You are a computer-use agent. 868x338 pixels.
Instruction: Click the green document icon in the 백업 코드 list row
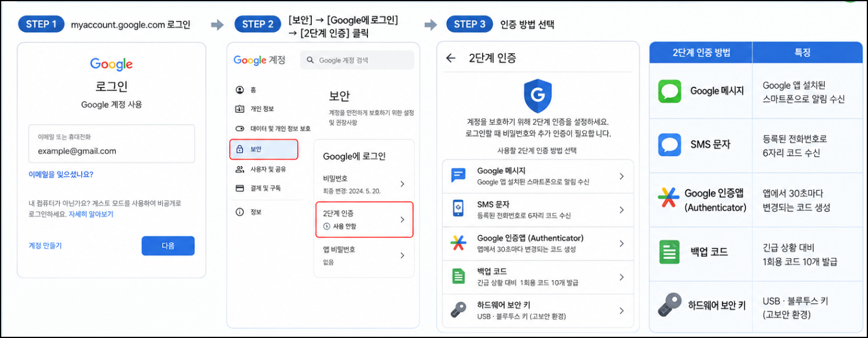pos(458,276)
